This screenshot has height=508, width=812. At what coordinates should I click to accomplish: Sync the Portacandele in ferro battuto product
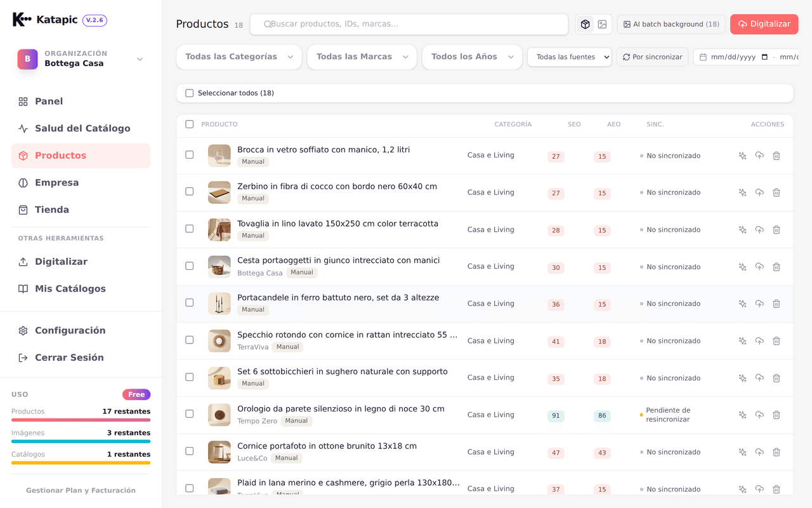pos(759,304)
